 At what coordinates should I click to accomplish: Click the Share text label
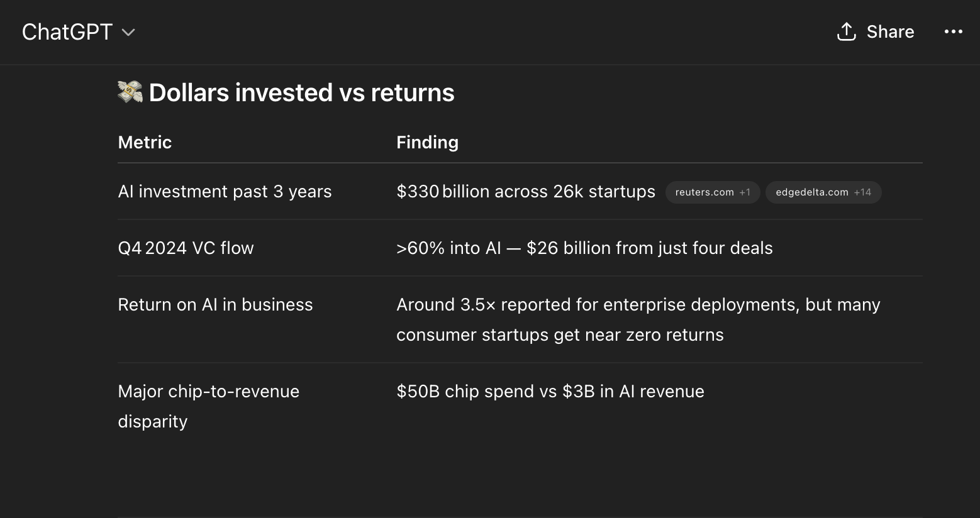890,31
